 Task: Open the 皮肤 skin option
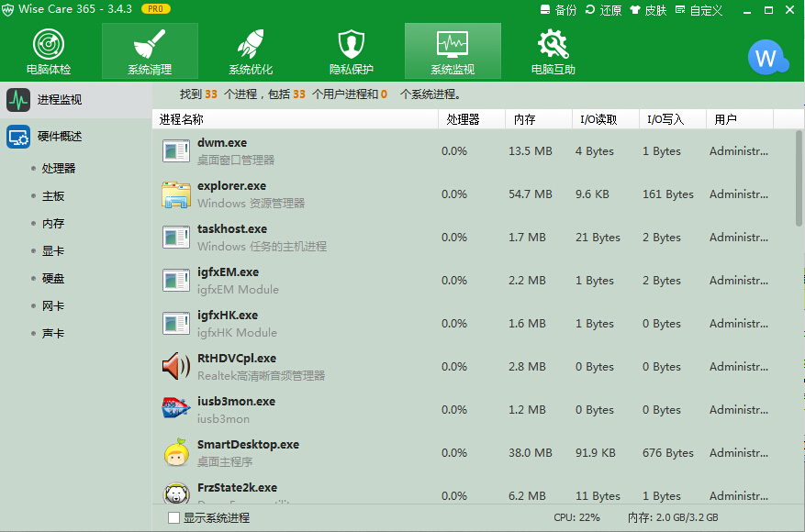(x=648, y=10)
